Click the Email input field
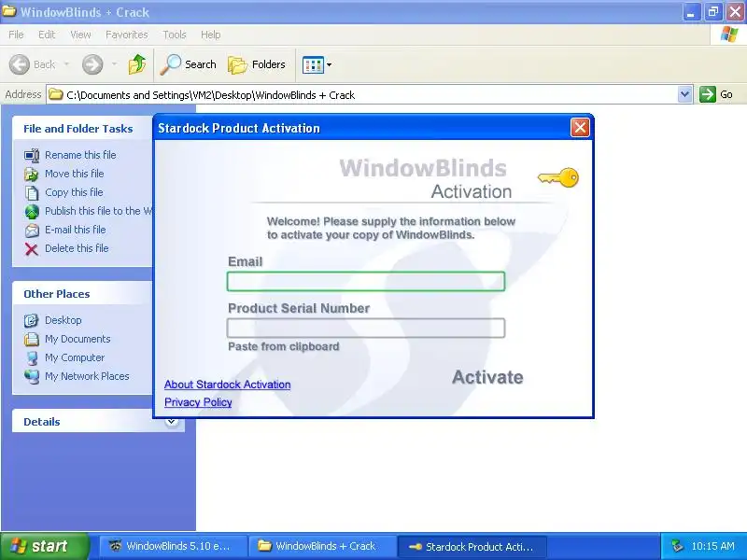747x560 pixels. point(366,282)
